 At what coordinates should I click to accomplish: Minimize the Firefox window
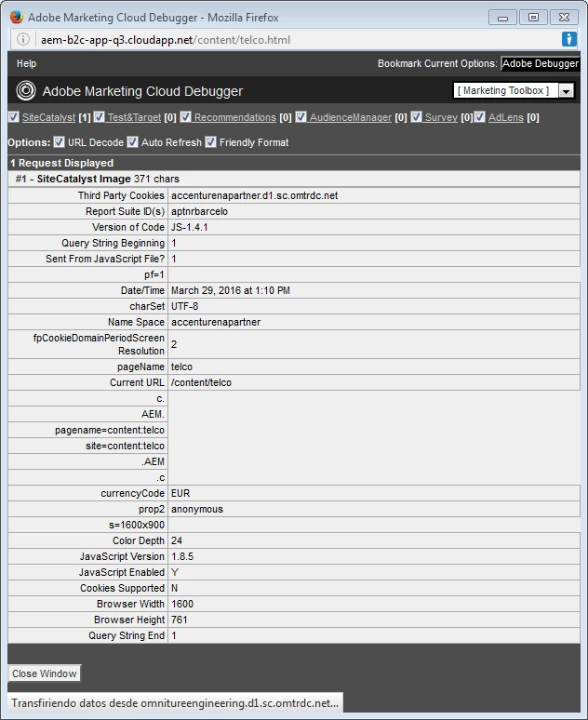tap(502, 18)
